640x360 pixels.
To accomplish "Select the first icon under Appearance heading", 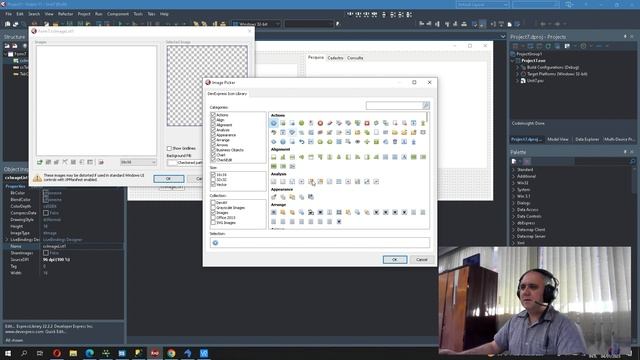I will click(273, 197).
